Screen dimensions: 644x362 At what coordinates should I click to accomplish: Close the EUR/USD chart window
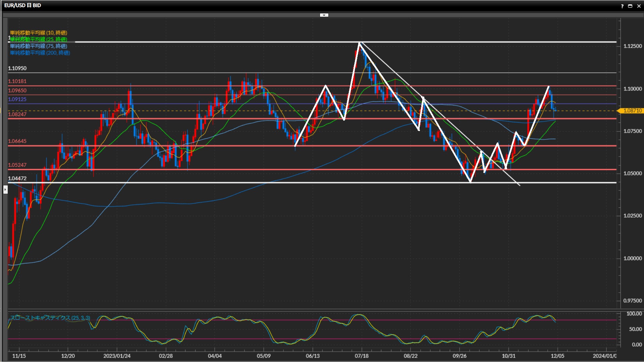(639, 6)
